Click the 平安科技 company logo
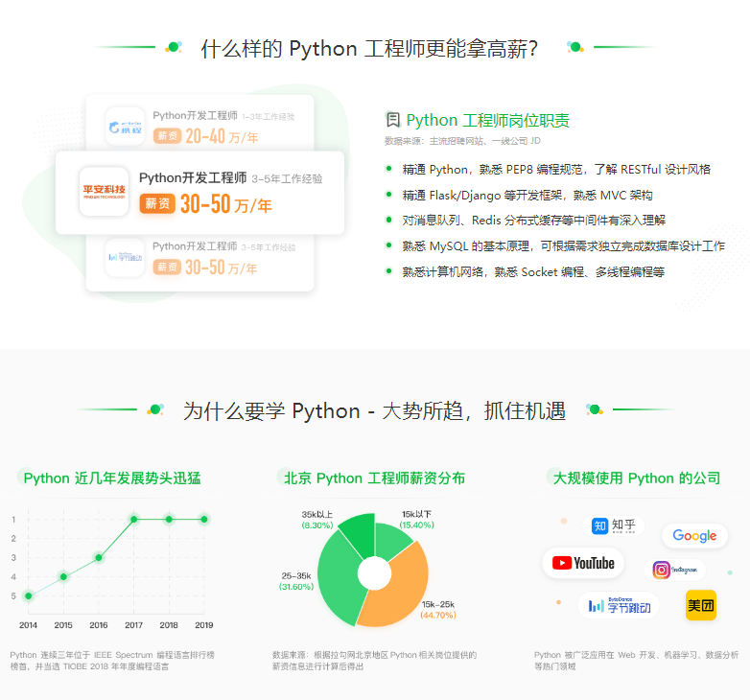Image resolution: width=750 pixels, height=700 pixels. click(x=105, y=192)
